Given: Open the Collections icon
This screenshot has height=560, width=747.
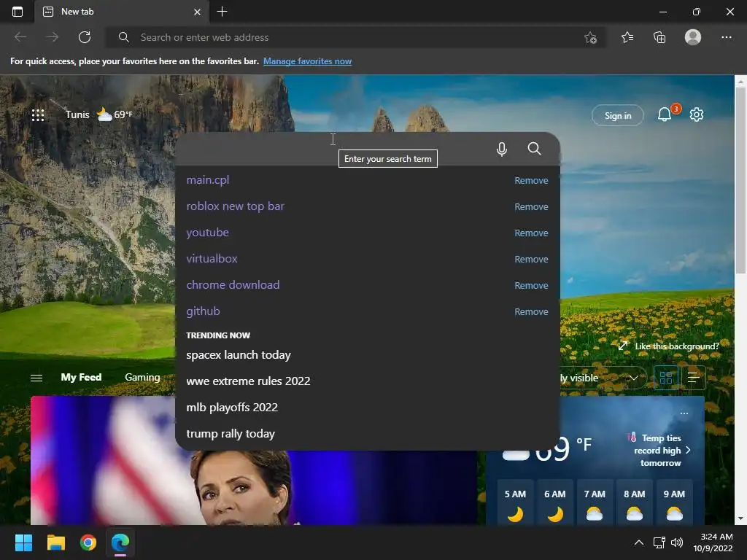Looking at the screenshot, I should point(659,37).
